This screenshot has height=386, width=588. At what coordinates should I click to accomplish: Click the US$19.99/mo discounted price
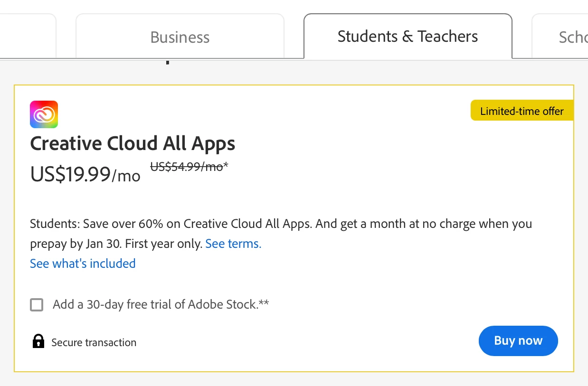(85, 175)
